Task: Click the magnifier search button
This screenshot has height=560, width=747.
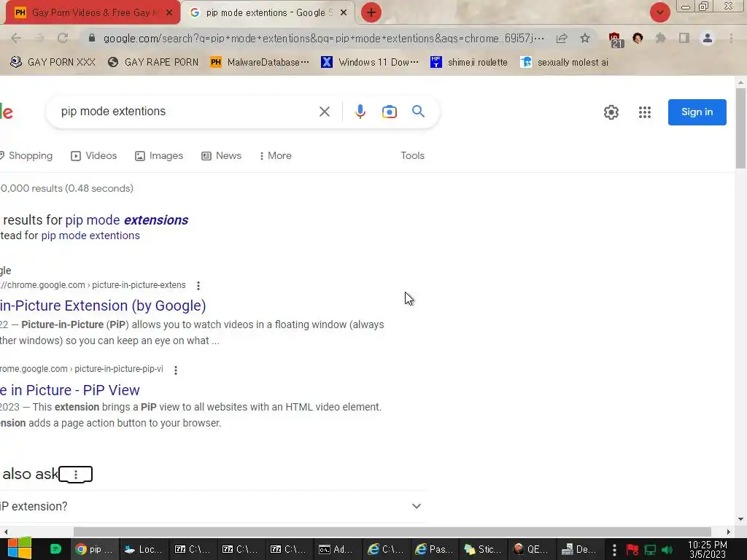Action: (x=418, y=112)
